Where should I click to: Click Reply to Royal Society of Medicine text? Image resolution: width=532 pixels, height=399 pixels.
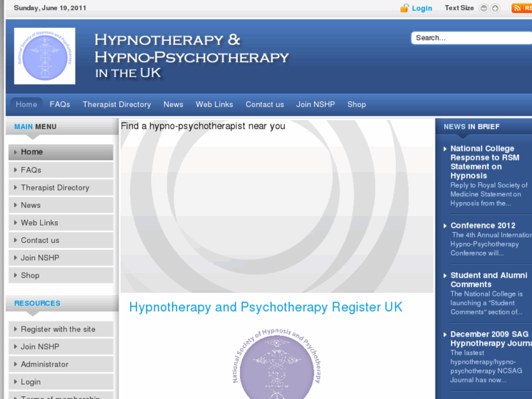click(x=489, y=194)
